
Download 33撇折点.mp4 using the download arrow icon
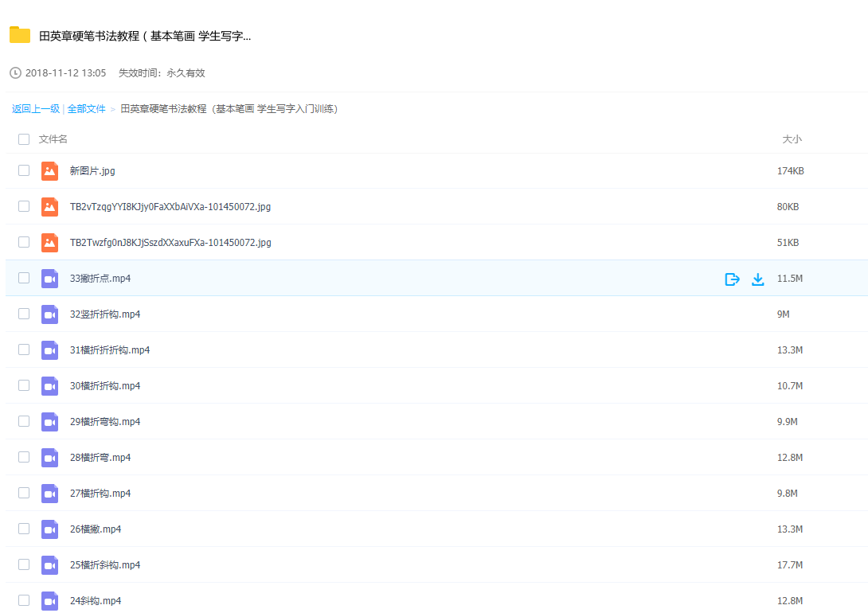[758, 279]
